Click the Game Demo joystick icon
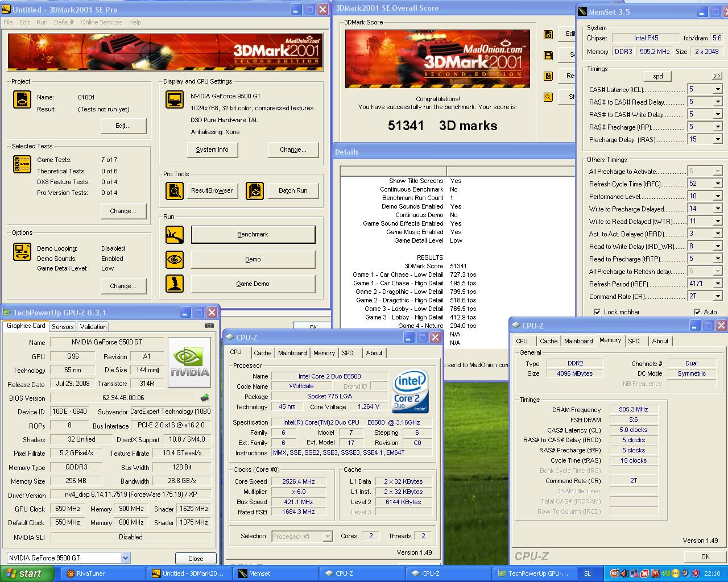The image size is (728, 582). coord(175,284)
